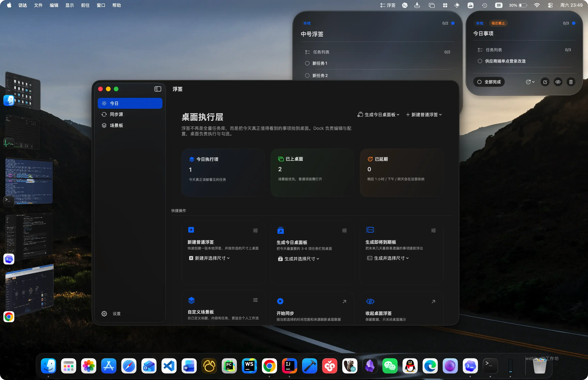
Task: Click the 开始同步 play icon
Action: pos(280,301)
